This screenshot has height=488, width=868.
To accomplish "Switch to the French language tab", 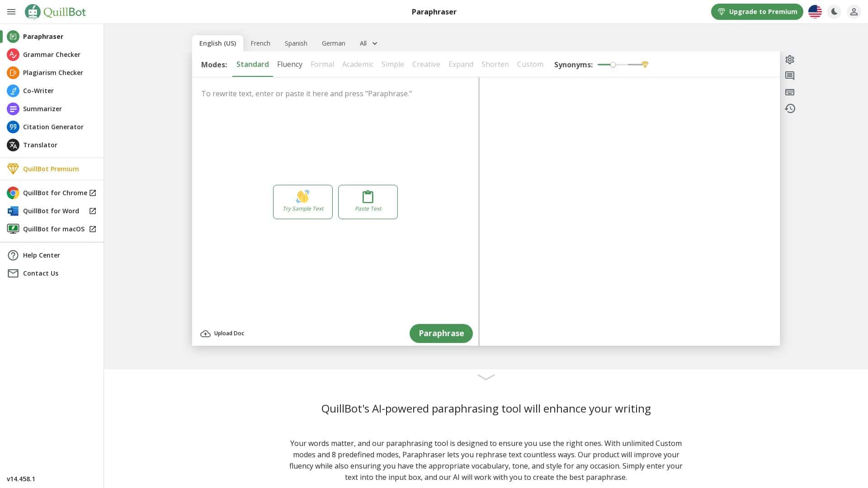I will pyautogui.click(x=260, y=43).
